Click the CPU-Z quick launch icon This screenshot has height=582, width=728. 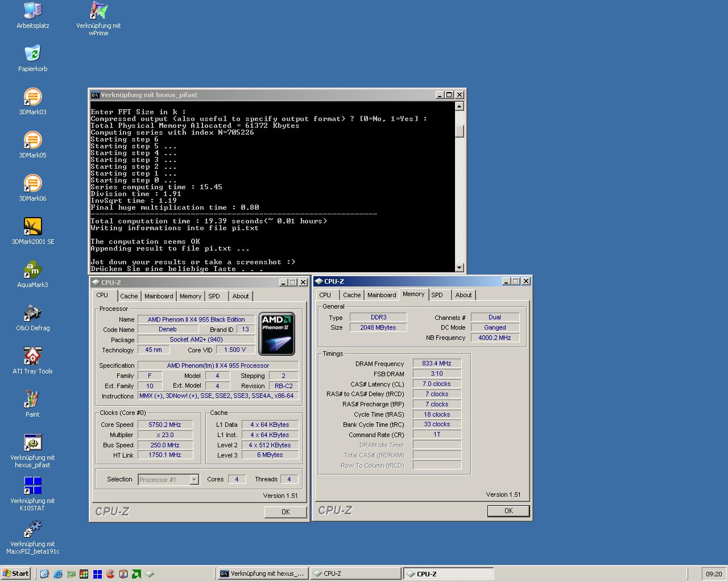point(150,574)
